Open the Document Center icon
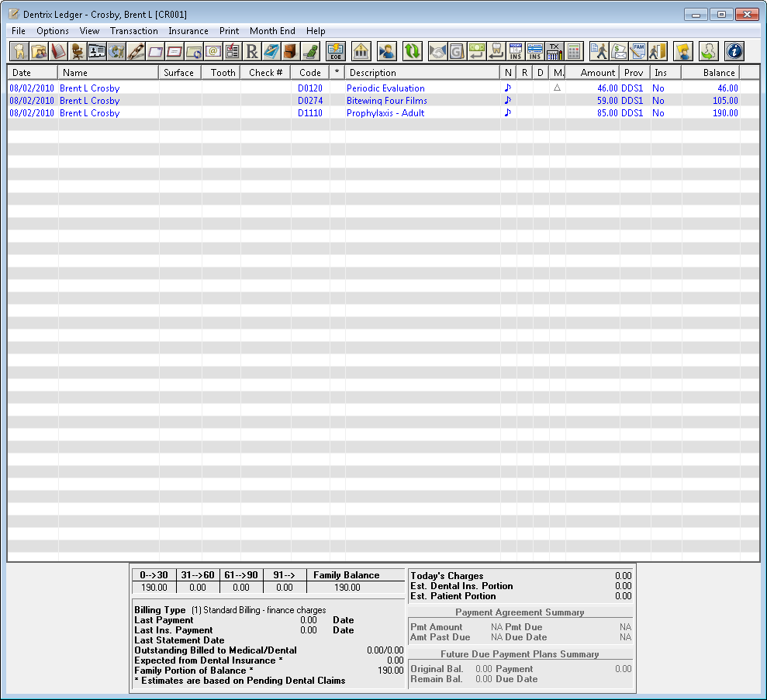Viewport: 767px width, 700px height. 291,51
